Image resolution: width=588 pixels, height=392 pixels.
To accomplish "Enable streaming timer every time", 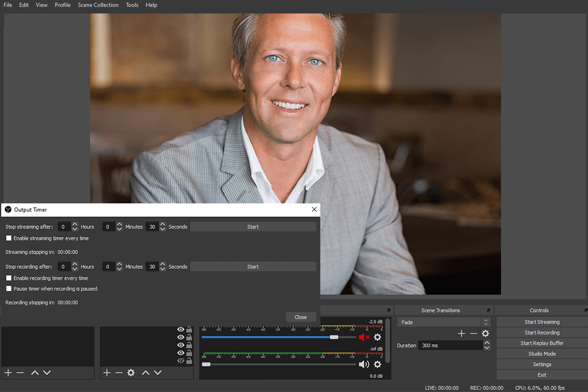I will click(8, 238).
